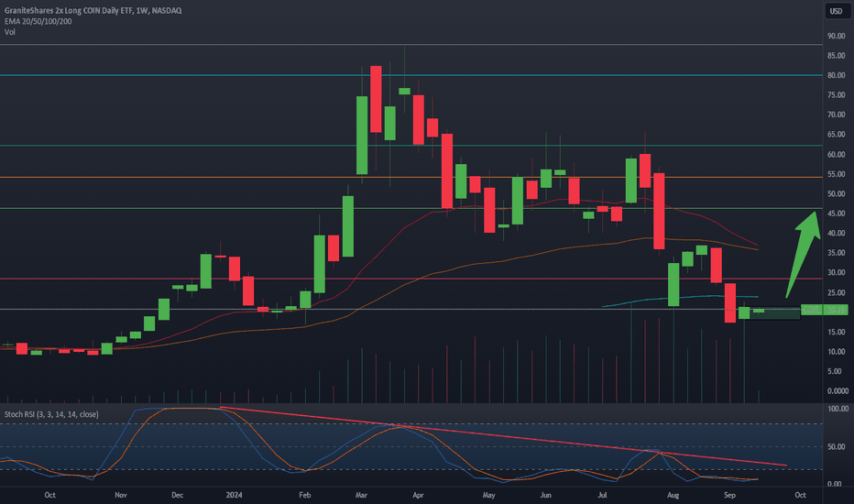Click the Aug time axis label
Screen dimensions: 854x504
[x=673, y=495]
